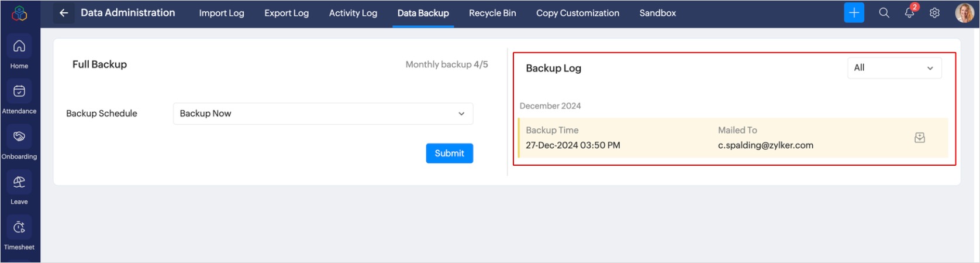Click the blue plus quick-add icon
This screenshot has width=980, height=263.
tap(854, 13)
